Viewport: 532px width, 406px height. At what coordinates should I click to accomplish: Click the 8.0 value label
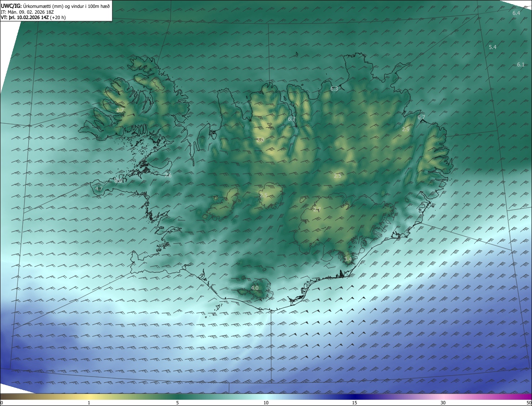pos(118,181)
